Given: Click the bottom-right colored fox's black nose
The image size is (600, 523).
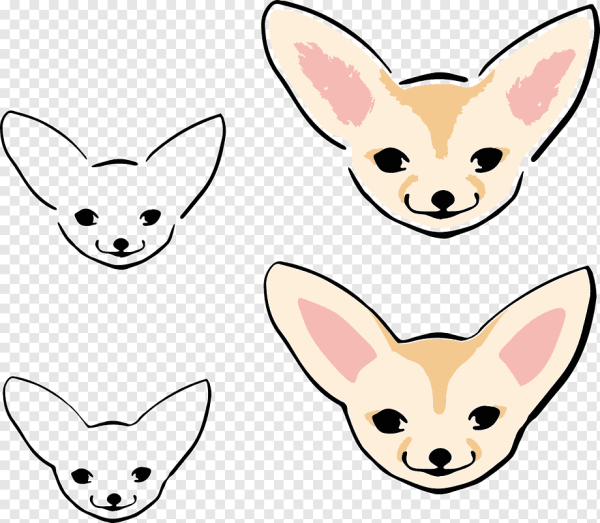Looking at the screenshot, I should tap(440, 457).
